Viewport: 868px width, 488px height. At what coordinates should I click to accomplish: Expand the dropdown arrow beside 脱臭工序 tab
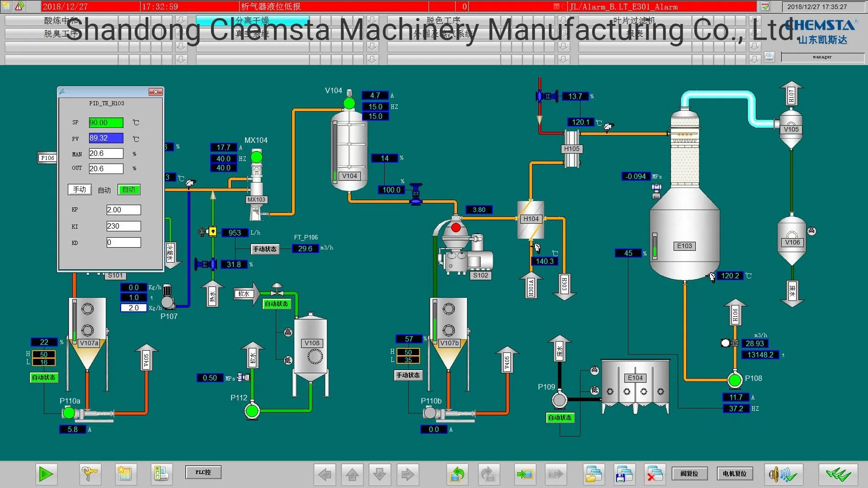pos(181,33)
